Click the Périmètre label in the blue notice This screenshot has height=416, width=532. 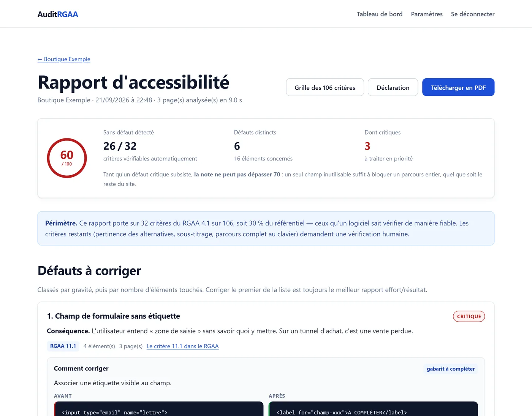[x=61, y=223]
